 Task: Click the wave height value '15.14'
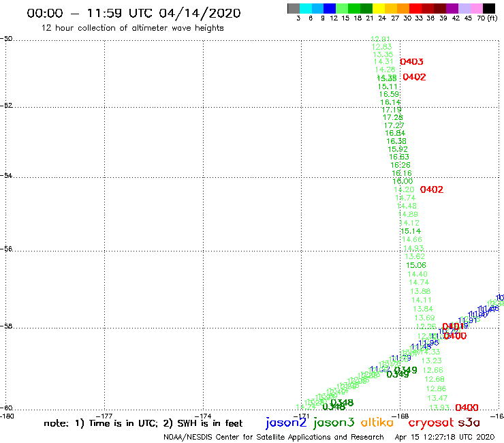pos(411,231)
